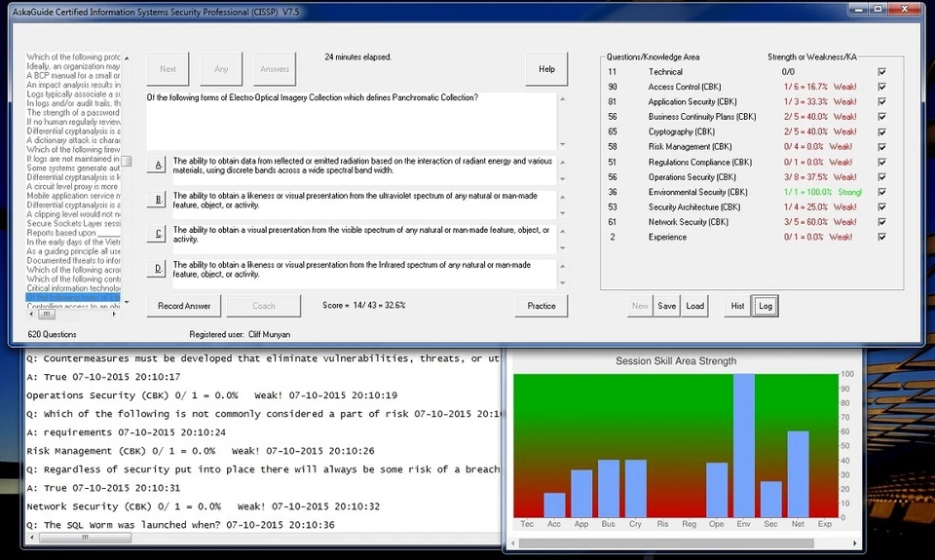Click question list horizontal scroll-left arrow
This screenshot has height=560, width=935.
click(x=31, y=314)
